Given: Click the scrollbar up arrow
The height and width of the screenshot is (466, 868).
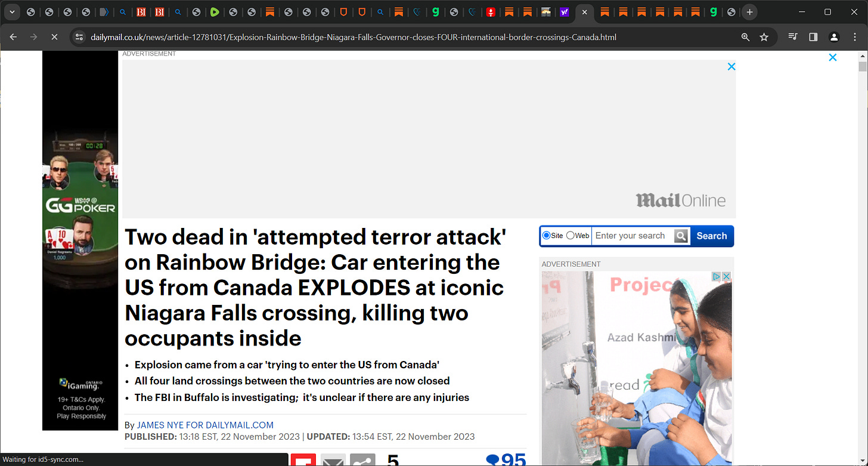Looking at the screenshot, I should pyautogui.click(x=862, y=55).
